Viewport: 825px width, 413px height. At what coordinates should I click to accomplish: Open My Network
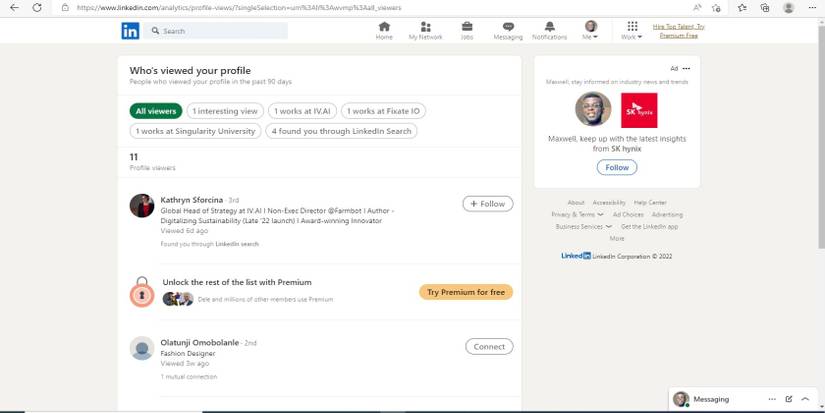pos(426,31)
